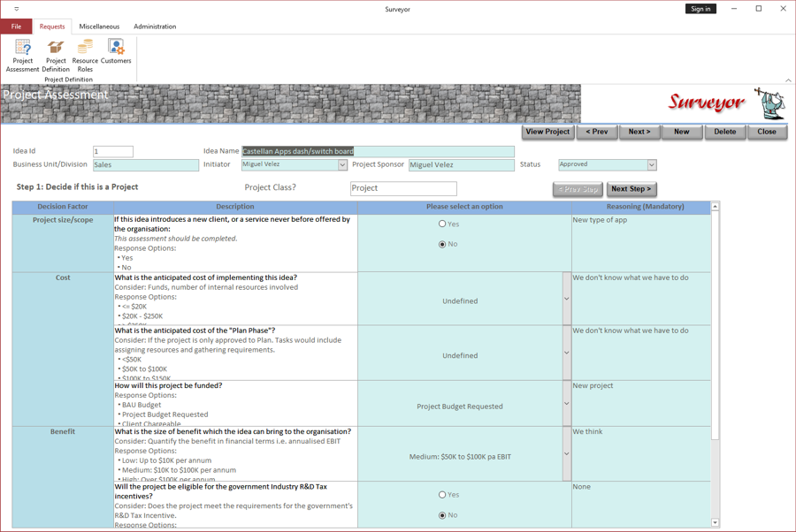
Task: Open the Project Assessment ribbon icon
Action: coord(22,56)
